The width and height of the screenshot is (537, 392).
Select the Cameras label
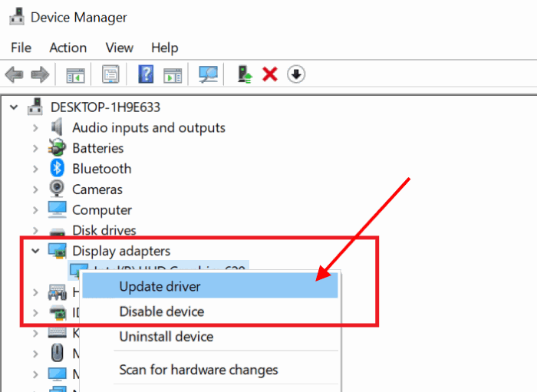point(97,189)
